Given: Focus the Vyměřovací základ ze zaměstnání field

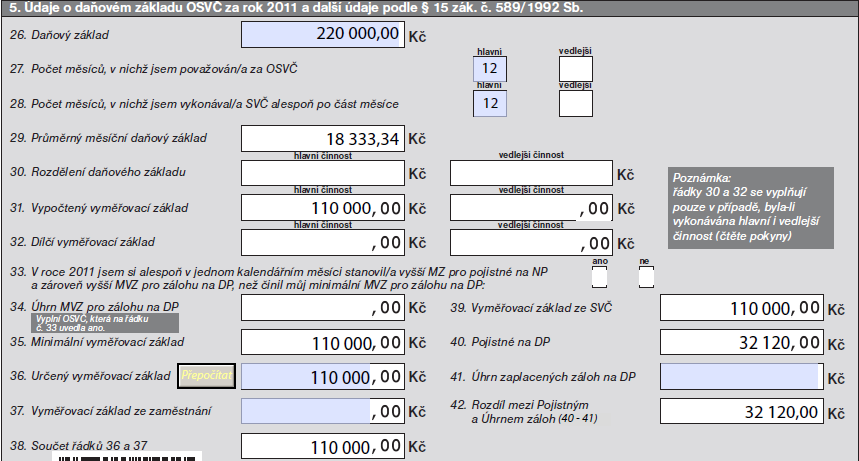Looking at the screenshot, I should (324, 411).
